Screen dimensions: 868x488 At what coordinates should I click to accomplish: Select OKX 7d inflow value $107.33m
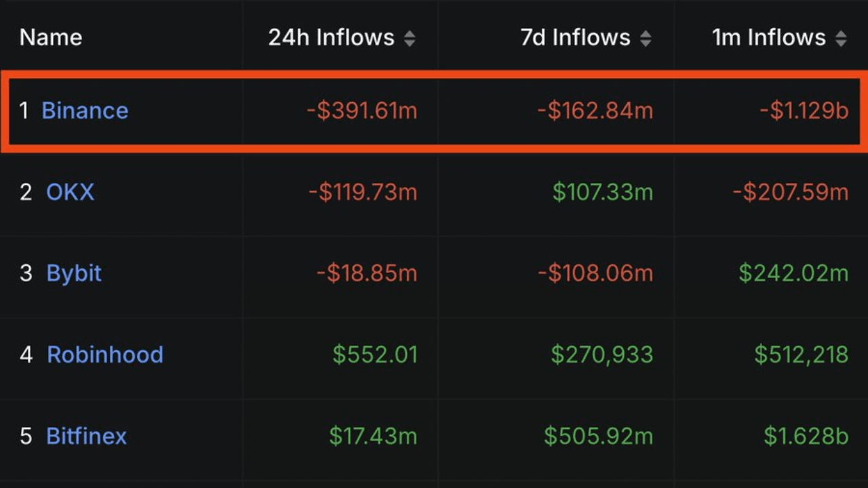(x=603, y=192)
